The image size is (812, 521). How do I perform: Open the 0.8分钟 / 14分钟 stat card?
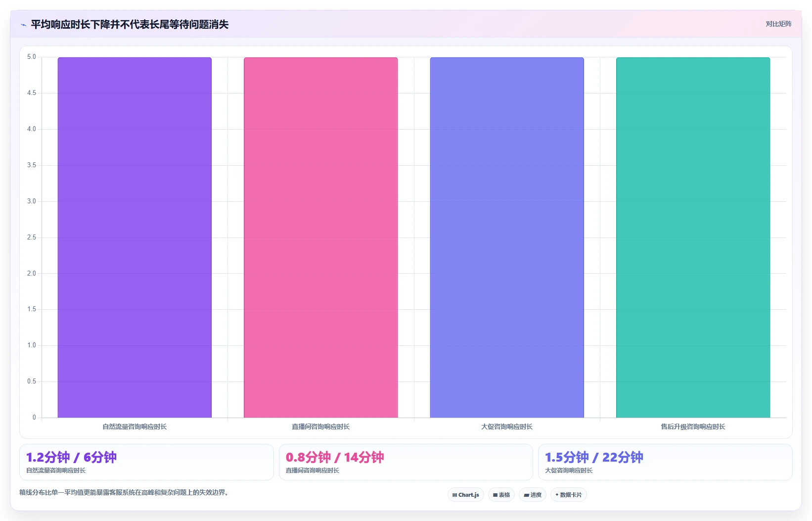pos(406,462)
